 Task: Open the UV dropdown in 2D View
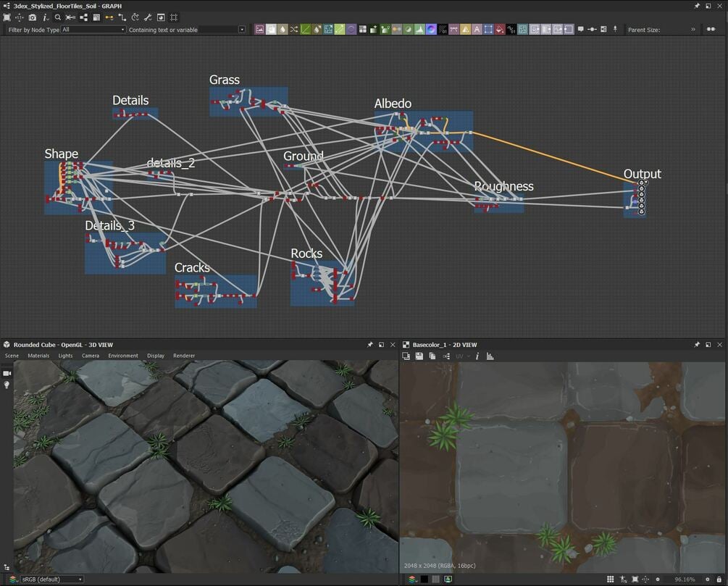click(x=462, y=356)
